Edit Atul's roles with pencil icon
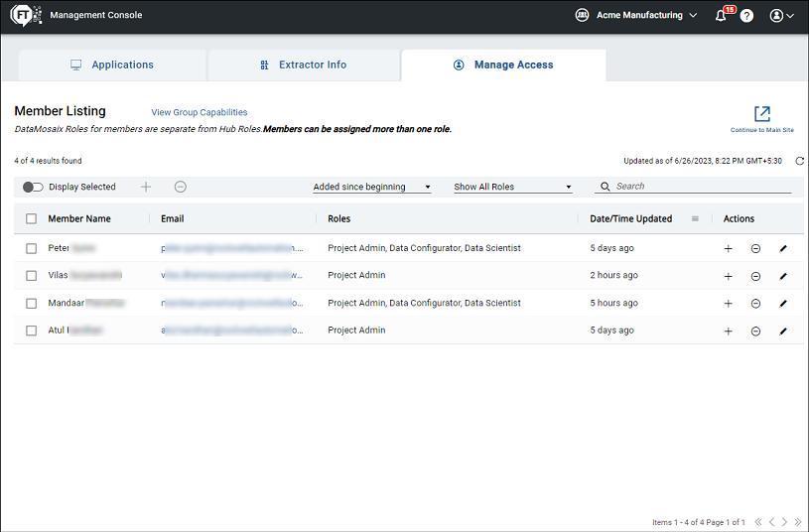 pyautogui.click(x=783, y=332)
